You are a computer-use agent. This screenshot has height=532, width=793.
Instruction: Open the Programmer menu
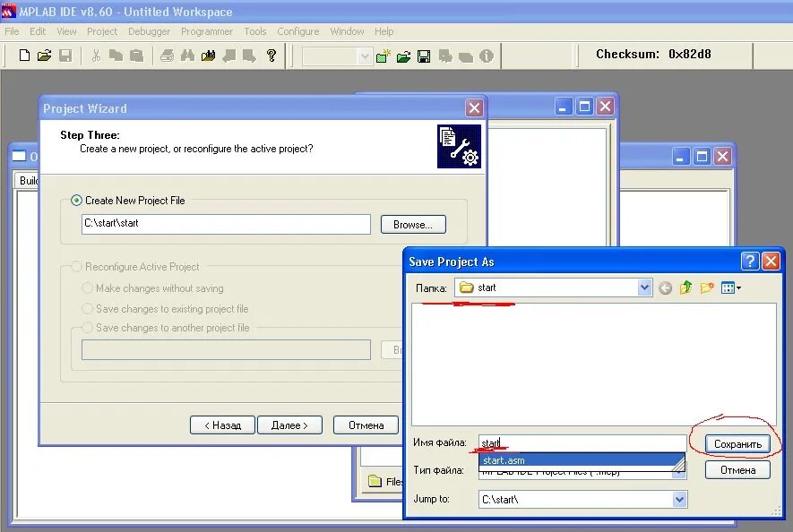[x=207, y=31]
